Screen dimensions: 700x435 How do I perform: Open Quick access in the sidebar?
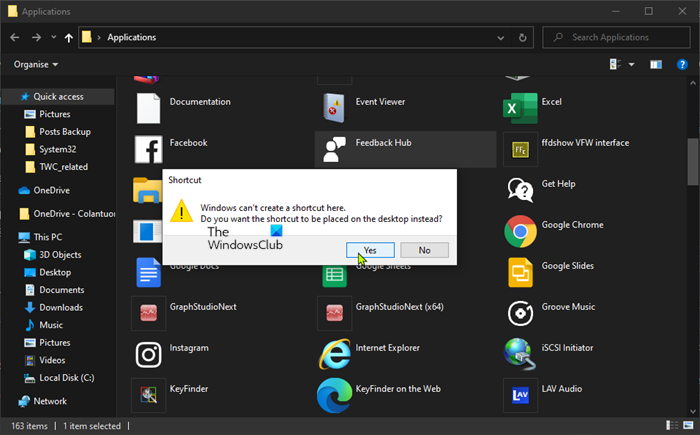pos(56,96)
